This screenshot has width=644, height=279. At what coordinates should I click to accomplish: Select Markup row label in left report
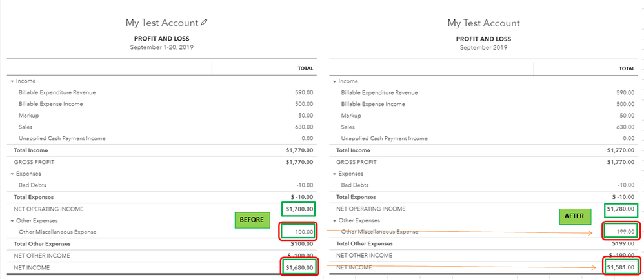(29, 116)
